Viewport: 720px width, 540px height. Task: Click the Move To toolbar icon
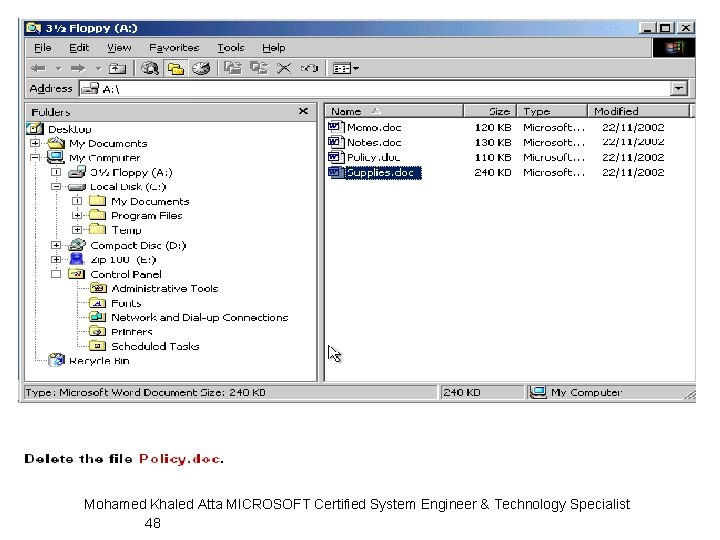coord(233,68)
